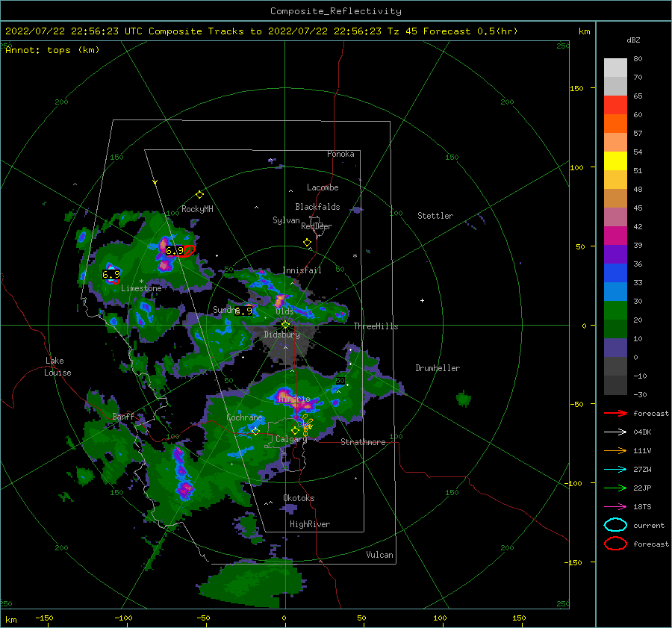The height and width of the screenshot is (628, 672).
Task: Click the Didsbury map label
Action: coord(282,335)
